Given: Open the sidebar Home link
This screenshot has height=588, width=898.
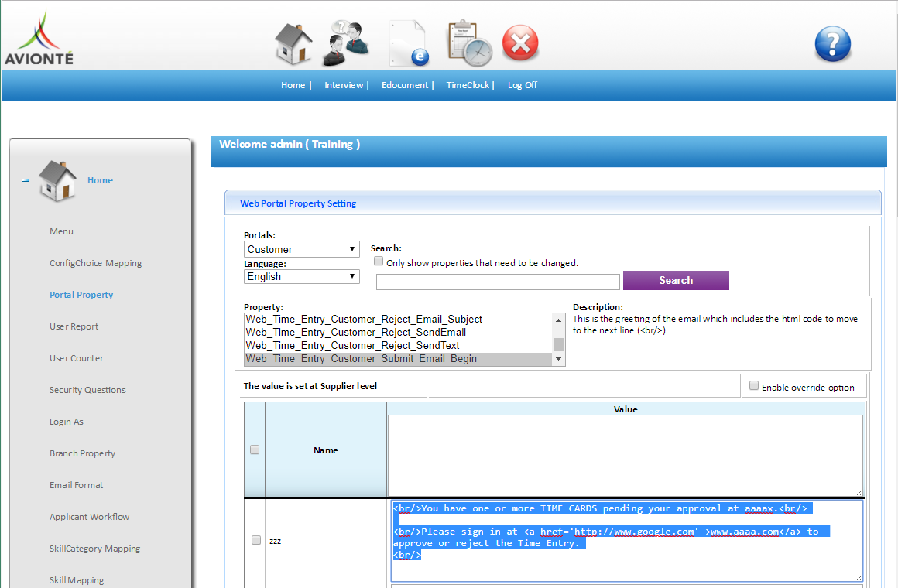Looking at the screenshot, I should tap(100, 180).
